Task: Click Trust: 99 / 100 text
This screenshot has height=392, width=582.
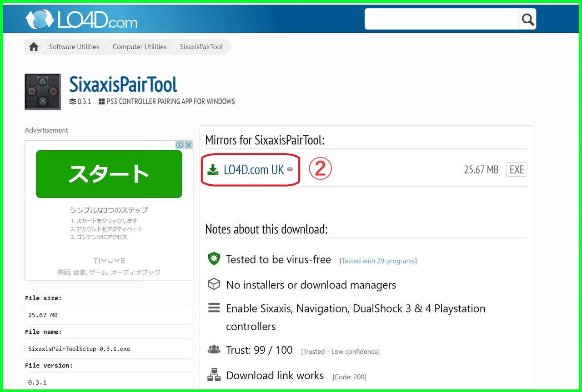Action: pos(259,350)
